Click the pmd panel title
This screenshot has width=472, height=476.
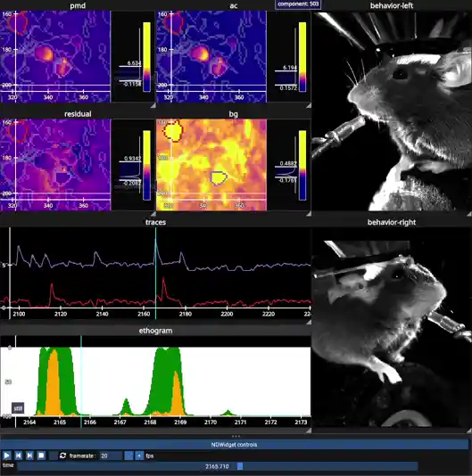pos(78,5)
